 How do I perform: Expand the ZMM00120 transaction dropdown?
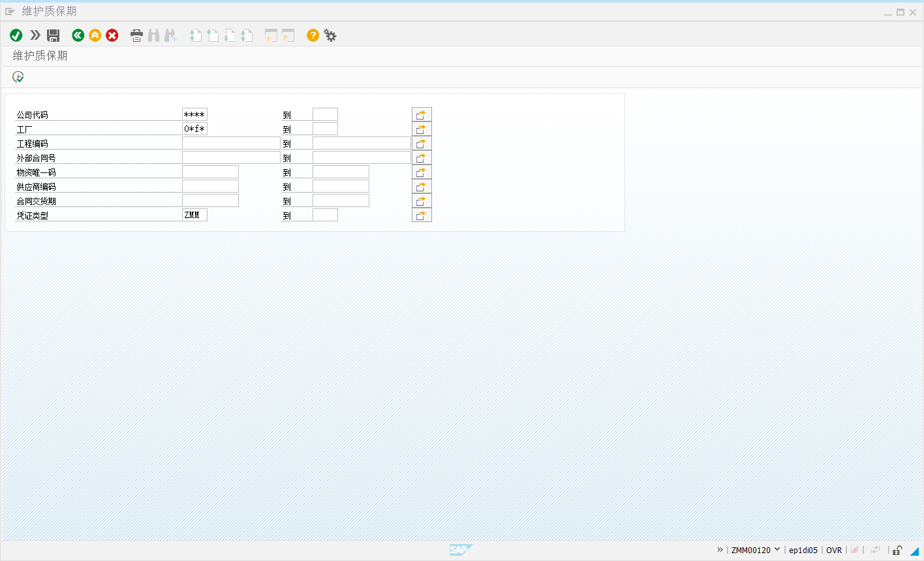(777, 550)
